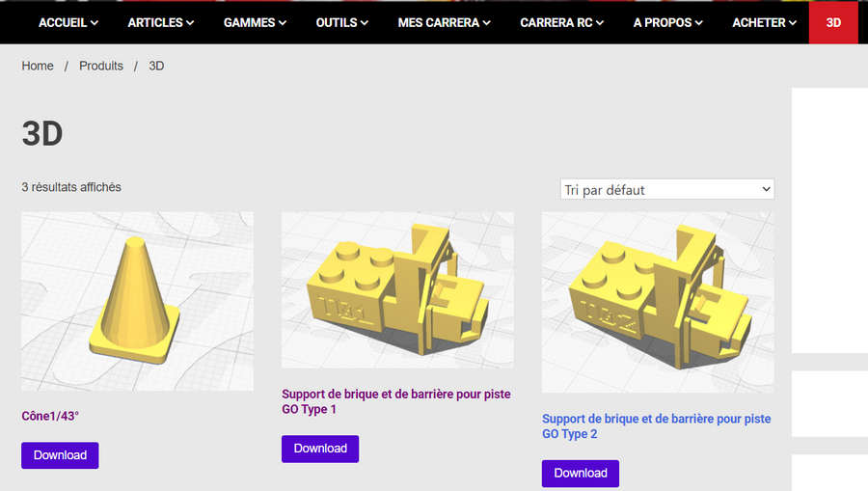Select the red 3D tab
The width and height of the screenshot is (868, 491).
tap(833, 23)
